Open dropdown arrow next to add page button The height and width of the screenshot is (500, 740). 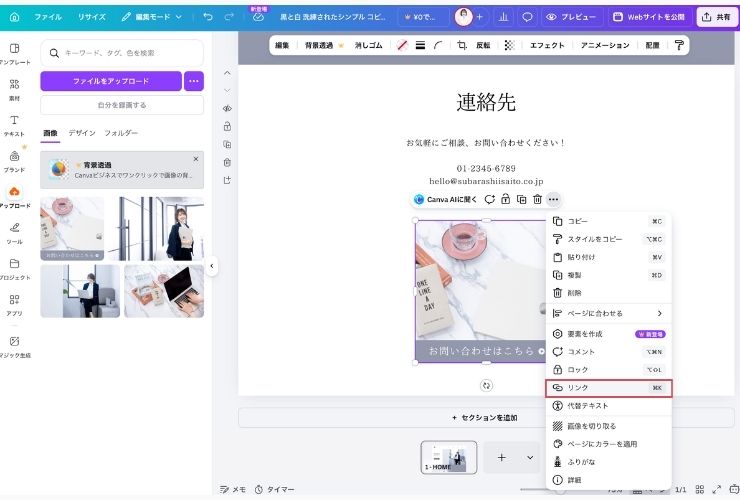[x=529, y=457]
